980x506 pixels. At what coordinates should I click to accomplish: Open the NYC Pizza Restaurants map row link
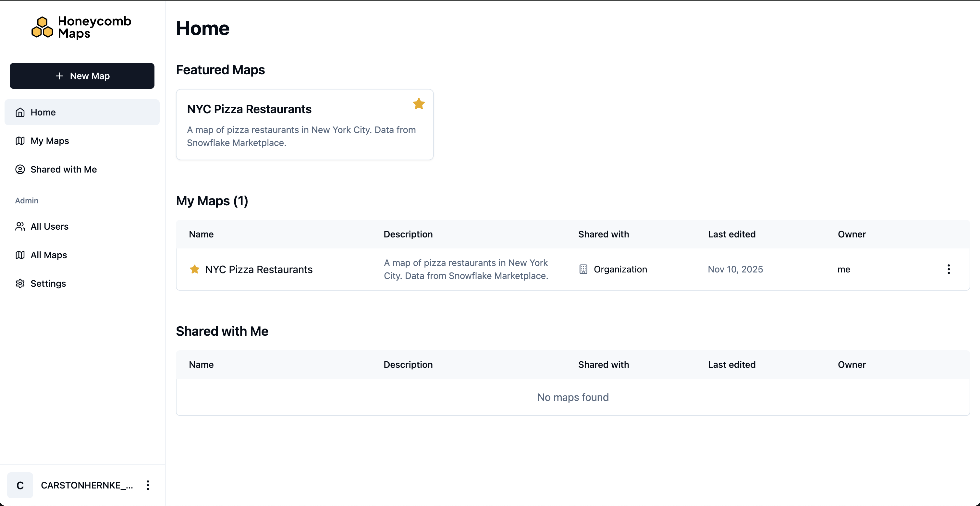[x=259, y=269]
